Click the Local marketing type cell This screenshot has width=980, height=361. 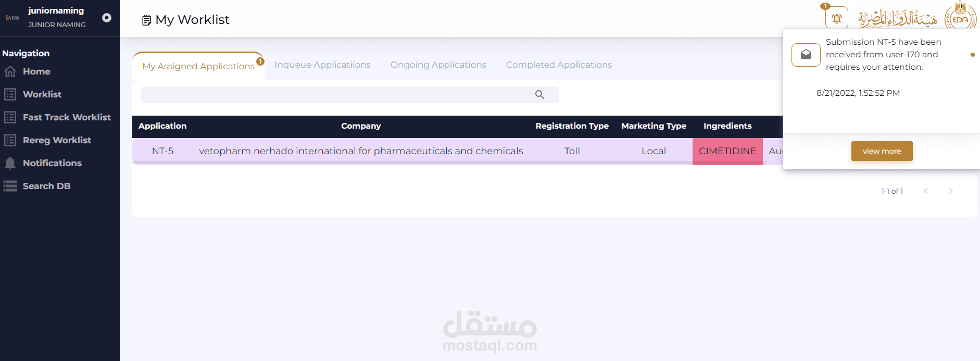click(654, 151)
